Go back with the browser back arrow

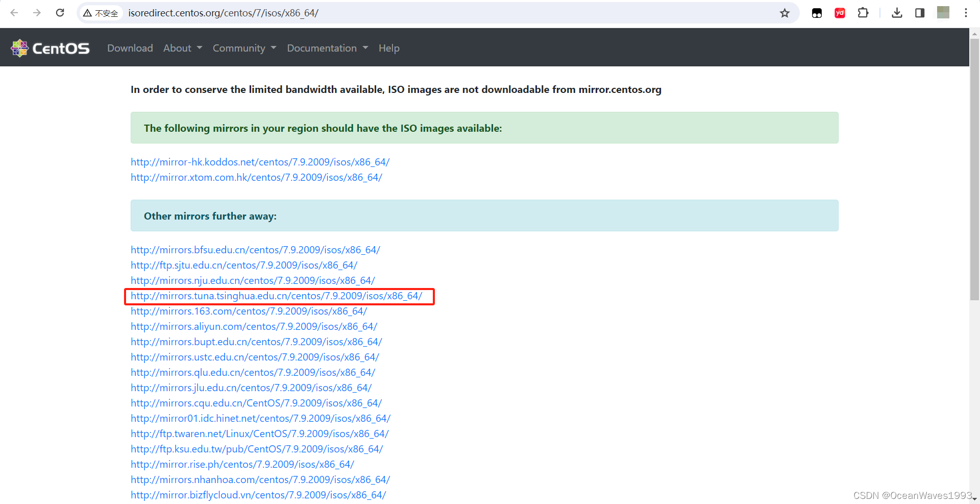14,13
